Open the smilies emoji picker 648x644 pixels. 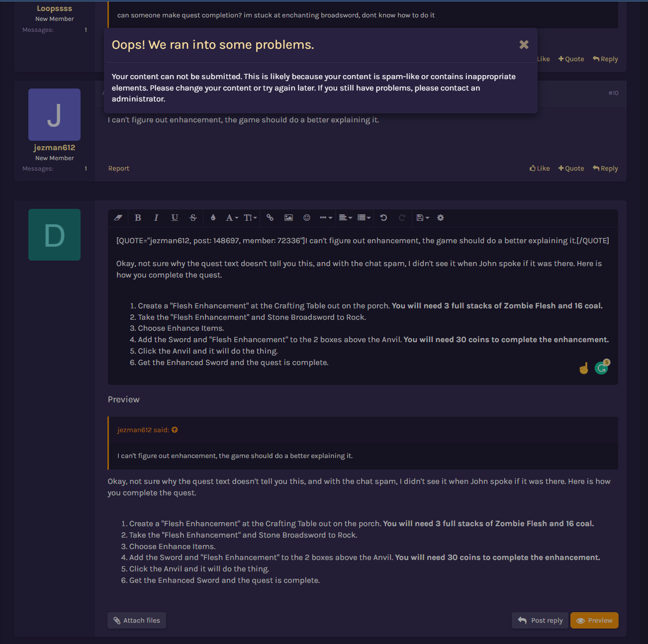(x=307, y=218)
